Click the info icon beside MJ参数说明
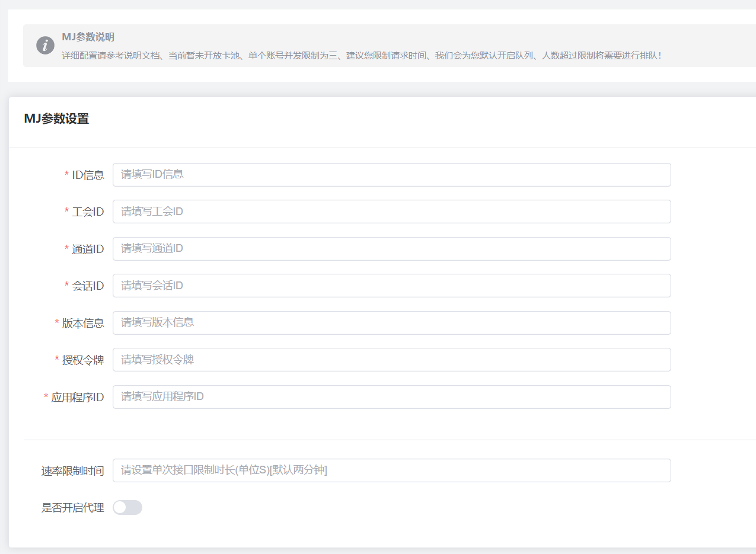 point(45,45)
